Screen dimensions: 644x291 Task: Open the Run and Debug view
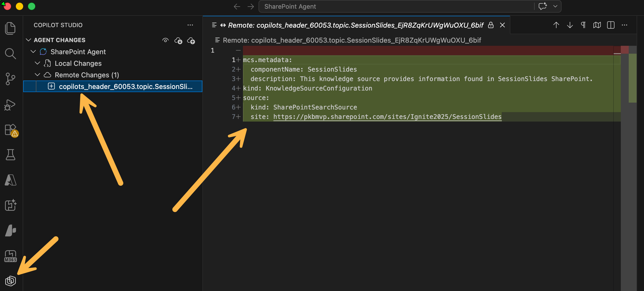10,104
